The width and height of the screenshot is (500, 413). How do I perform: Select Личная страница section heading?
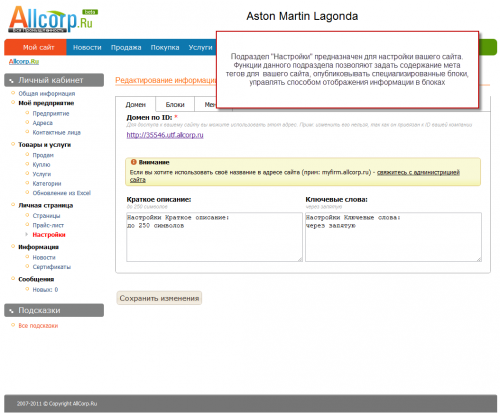coord(45,205)
